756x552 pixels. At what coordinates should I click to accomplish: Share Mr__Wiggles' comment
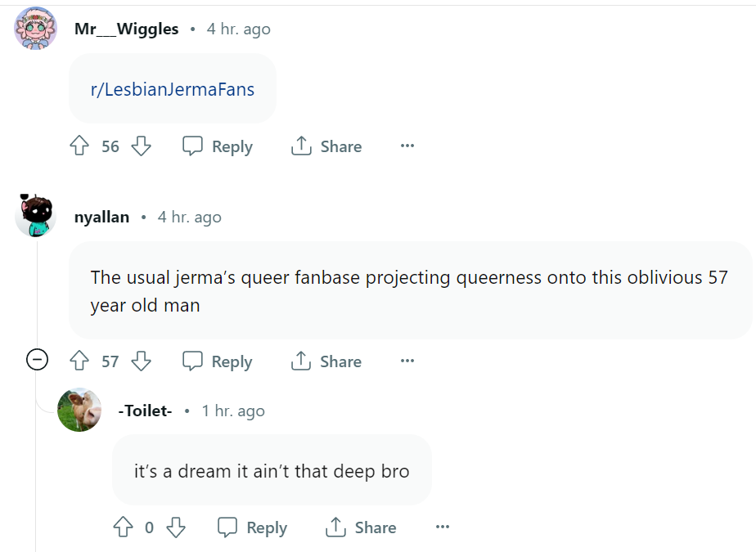click(x=326, y=146)
